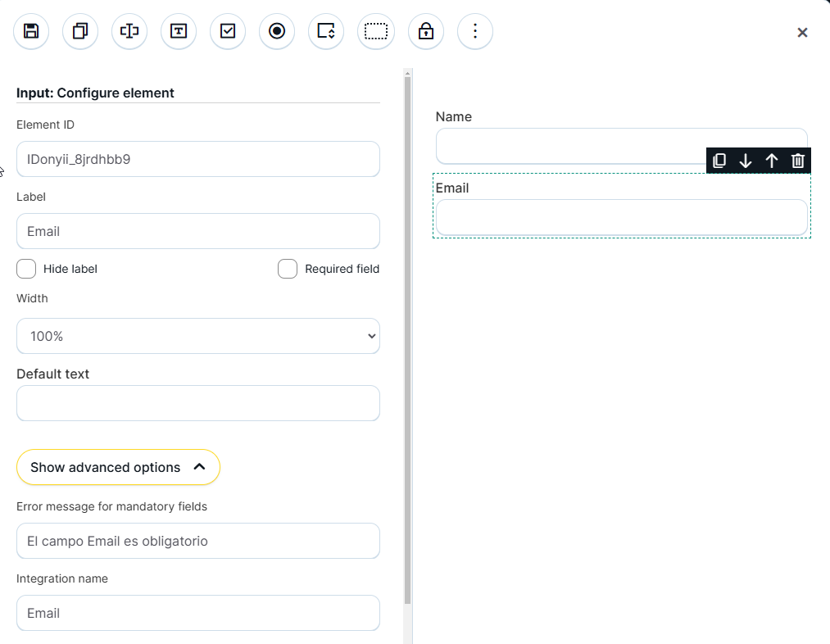830x644 pixels.
Task: Check the Required field checkbox
Action: (288, 269)
